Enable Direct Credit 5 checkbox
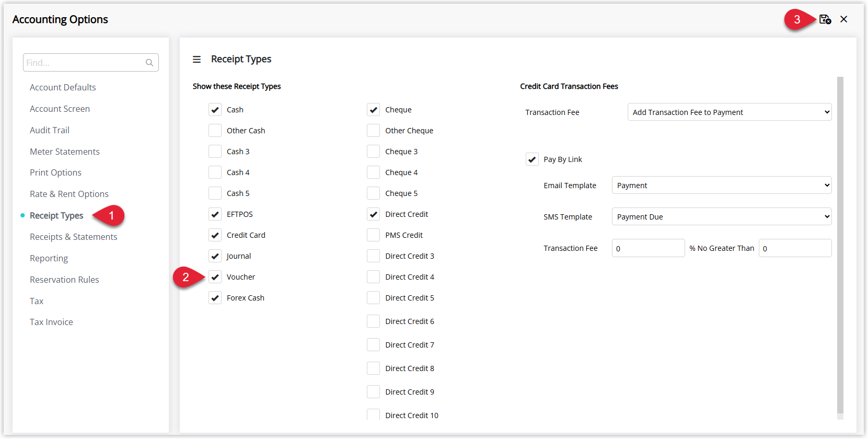Image resolution: width=868 pixels, height=439 pixels. pos(373,298)
